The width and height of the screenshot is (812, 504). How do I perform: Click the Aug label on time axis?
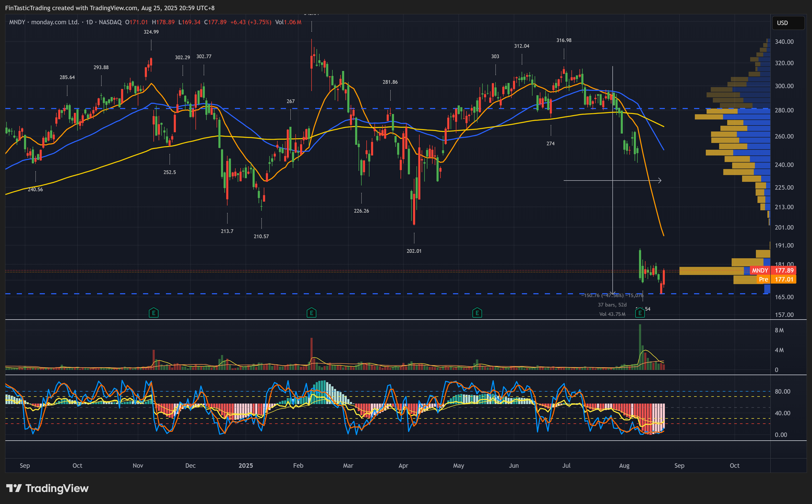coord(624,465)
